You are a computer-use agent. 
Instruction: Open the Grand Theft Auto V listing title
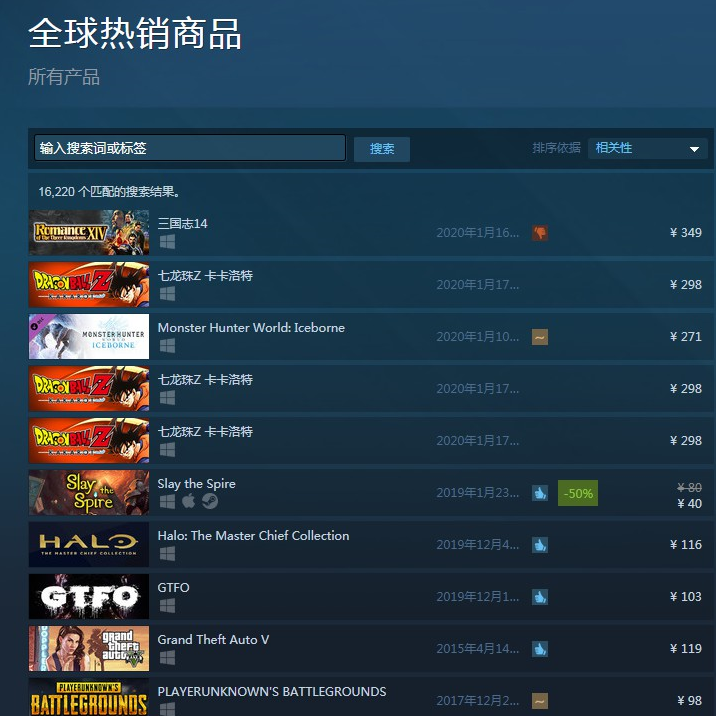pyautogui.click(x=213, y=640)
